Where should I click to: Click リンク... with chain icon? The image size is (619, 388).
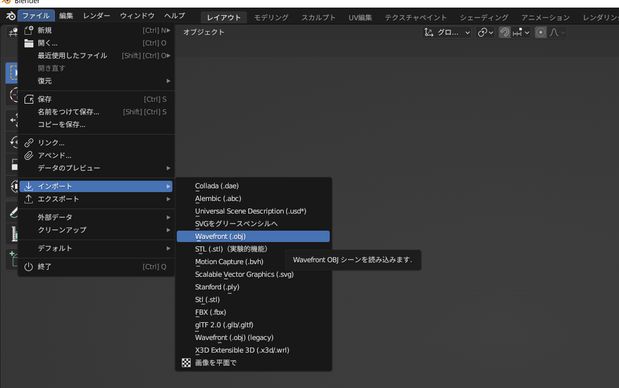coord(96,142)
